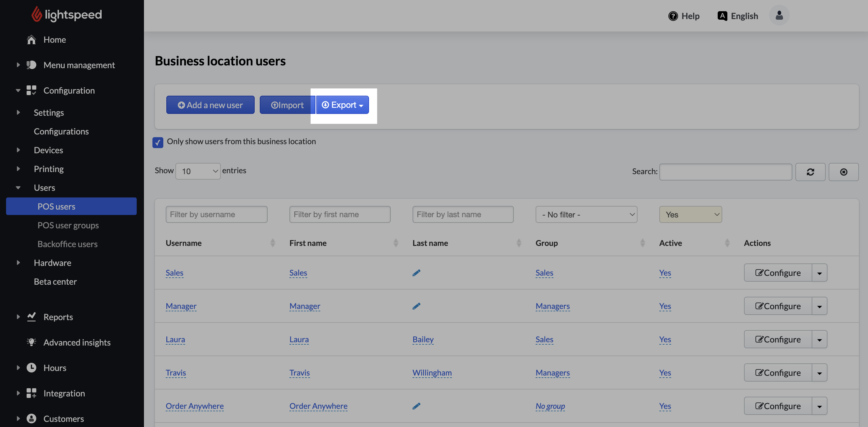Click the Lightspeed flame logo
This screenshot has width=868, height=427.
(x=37, y=14)
